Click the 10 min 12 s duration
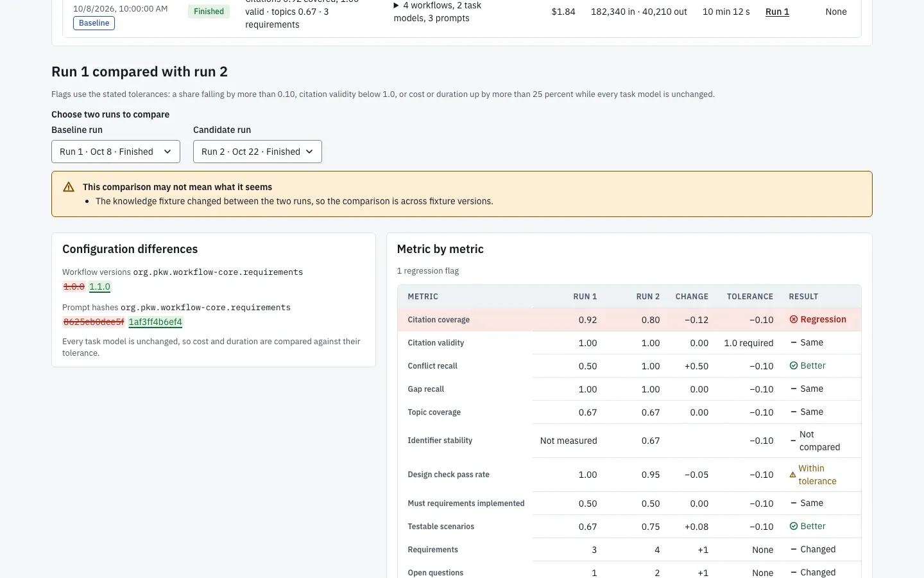The height and width of the screenshot is (578, 924). pyautogui.click(x=726, y=12)
